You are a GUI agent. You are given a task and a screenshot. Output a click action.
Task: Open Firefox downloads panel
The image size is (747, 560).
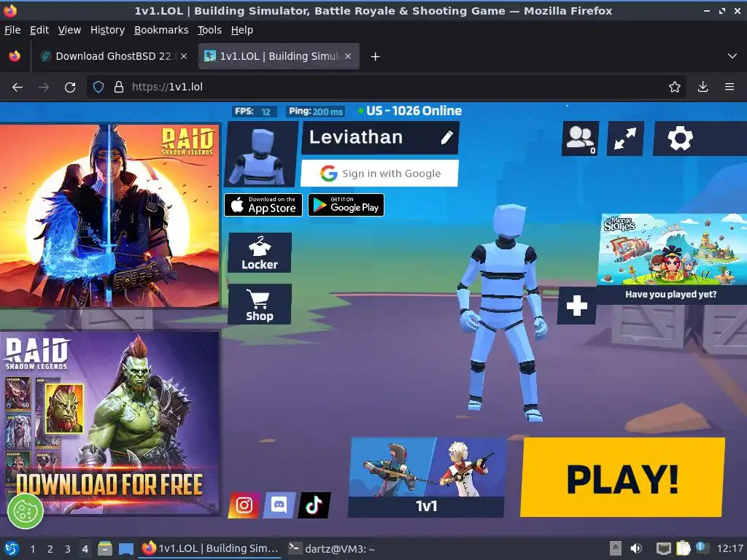point(703,87)
